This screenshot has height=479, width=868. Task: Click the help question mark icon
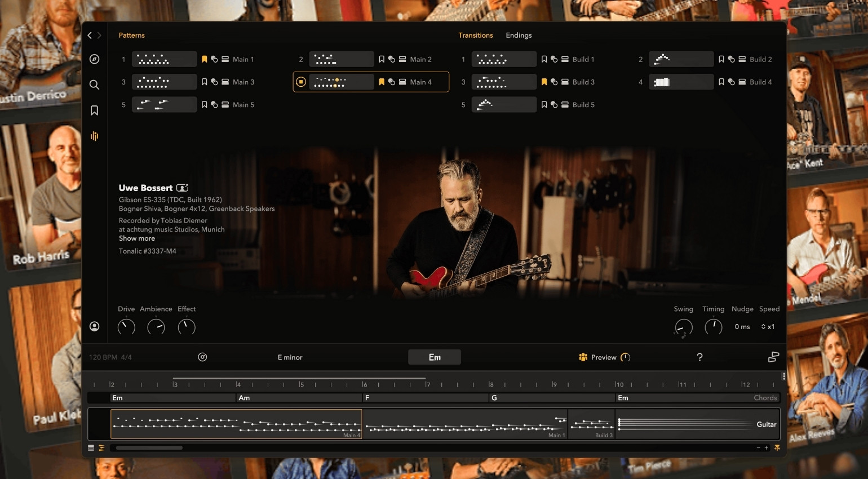click(x=699, y=357)
